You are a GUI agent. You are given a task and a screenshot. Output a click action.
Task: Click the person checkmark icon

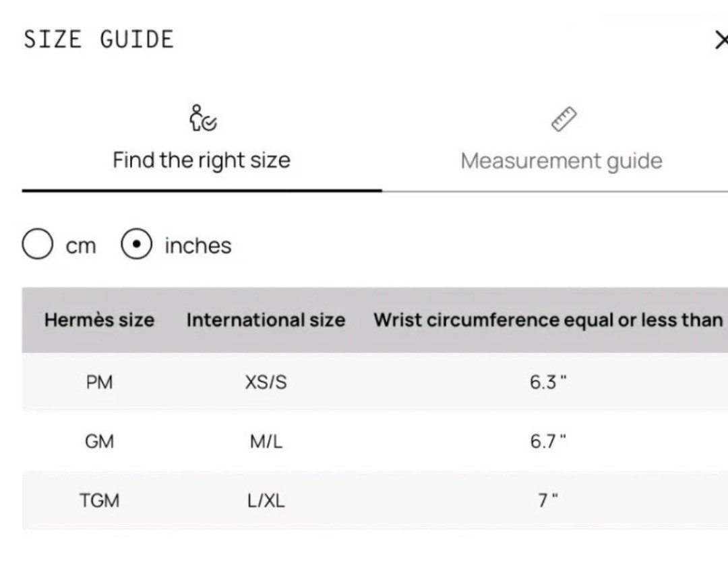point(202,118)
